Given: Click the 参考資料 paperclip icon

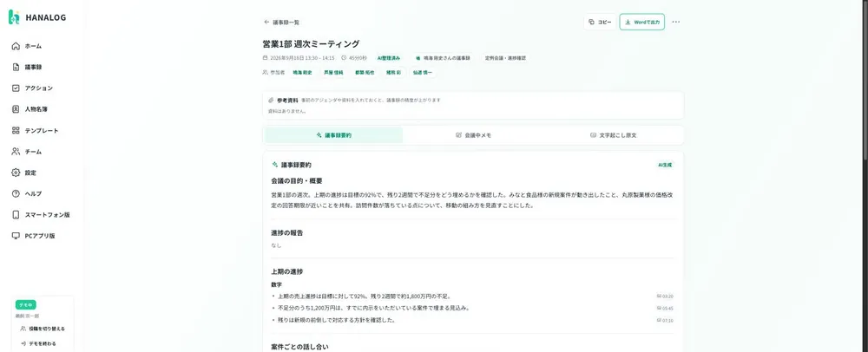Looking at the screenshot, I should [271, 100].
